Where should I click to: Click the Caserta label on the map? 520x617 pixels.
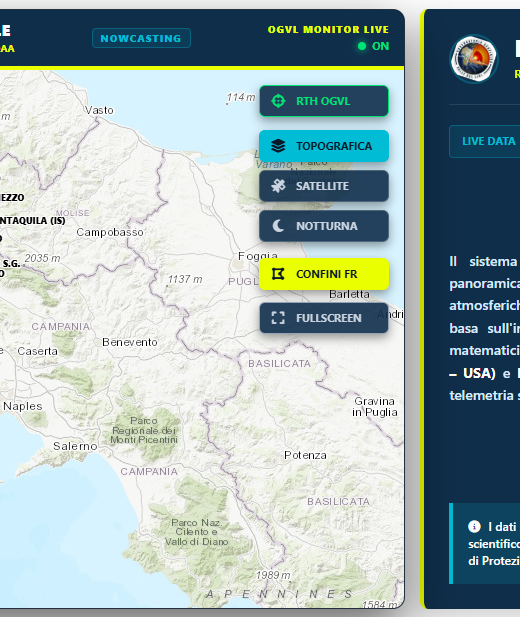coord(37,351)
